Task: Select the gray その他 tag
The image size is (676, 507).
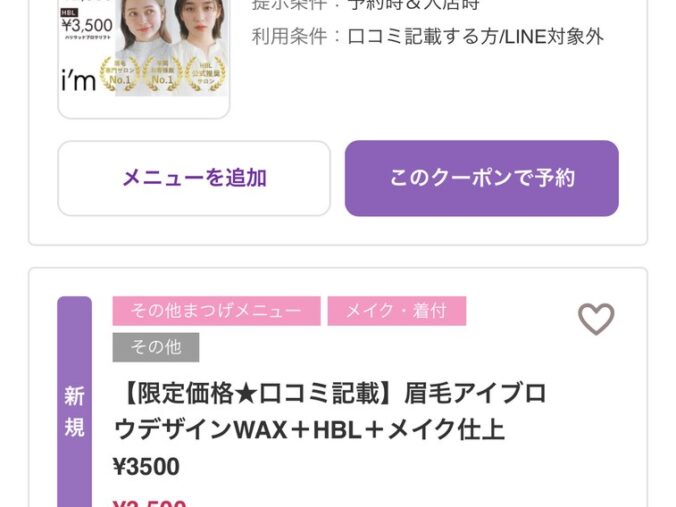Action: (x=156, y=347)
